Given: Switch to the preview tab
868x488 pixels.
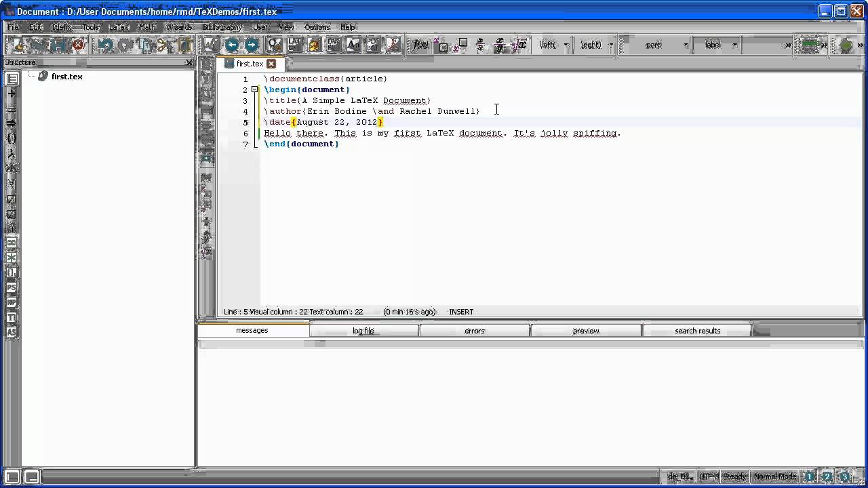Looking at the screenshot, I should tap(586, 331).
